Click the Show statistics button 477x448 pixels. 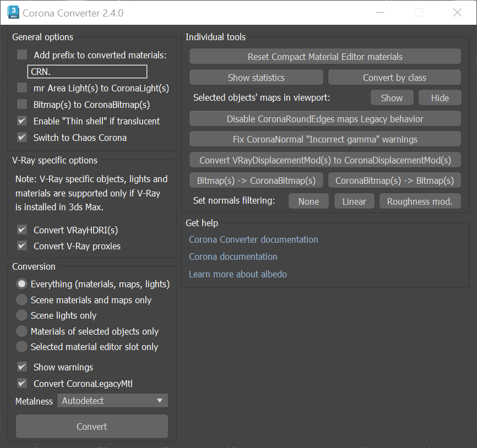[x=256, y=77]
